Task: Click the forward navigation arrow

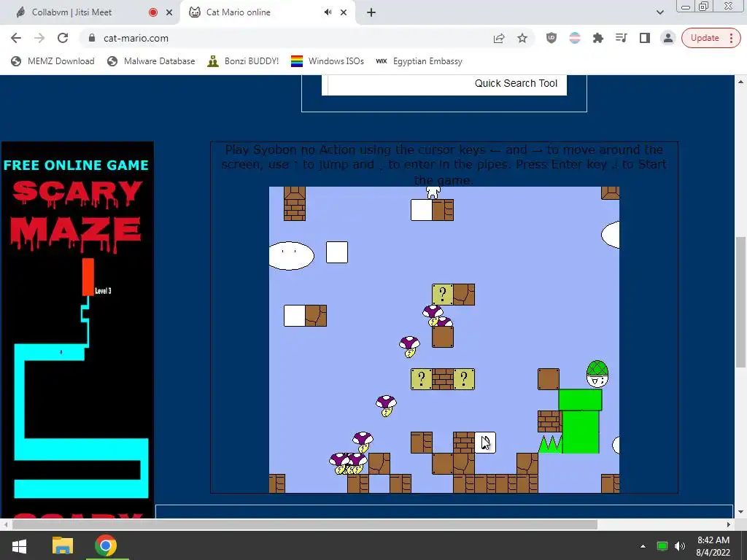Action: (39, 38)
